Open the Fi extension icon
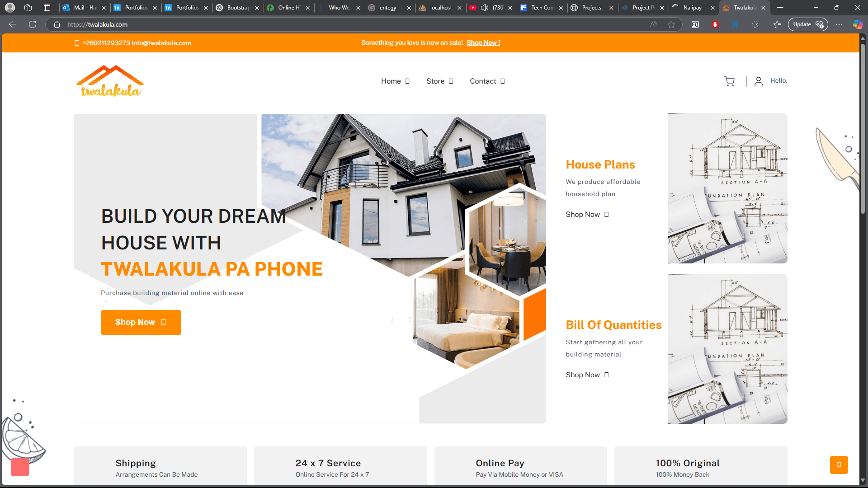 click(695, 24)
